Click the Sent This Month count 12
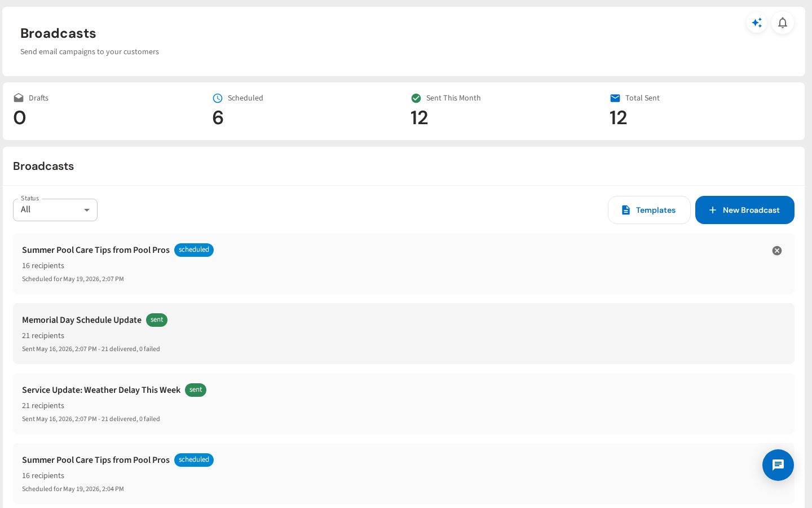This screenshot has height=508, width=812. pyautogui.click(x=420, y=118)
